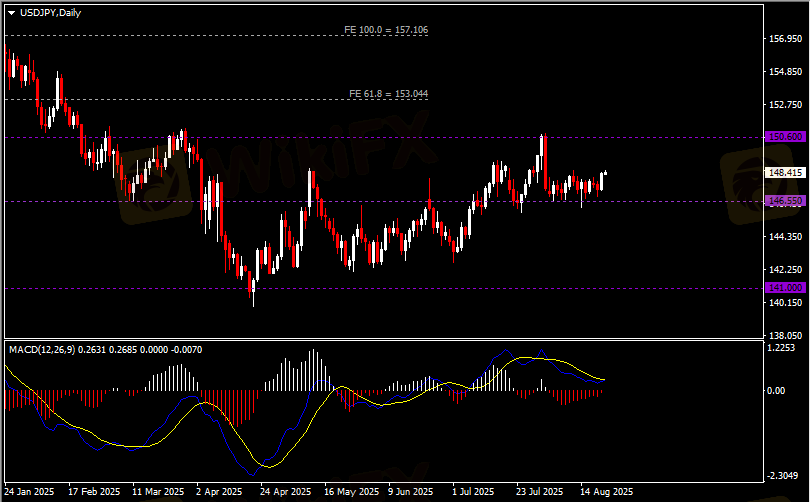Screen dimensions: 810x502
Task: Select the 9 Jun 2025 date label
Action: 410,492
